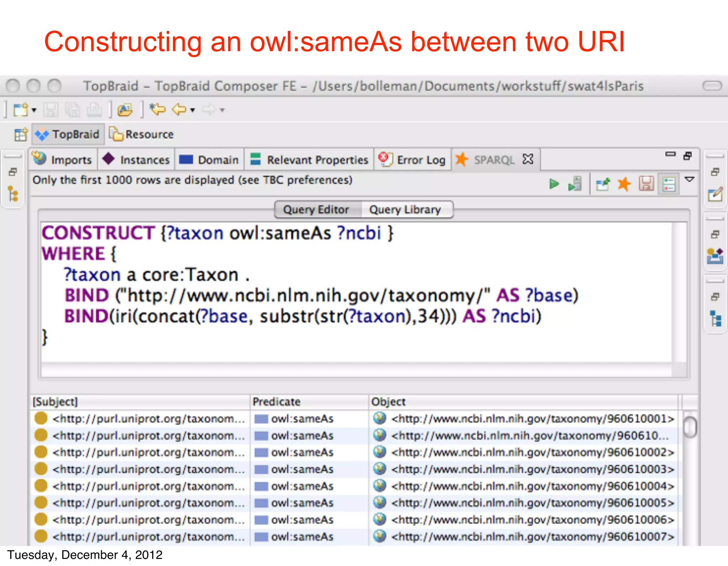Open the Imports tab
The image size is (728, 566).
coord(63,160)
